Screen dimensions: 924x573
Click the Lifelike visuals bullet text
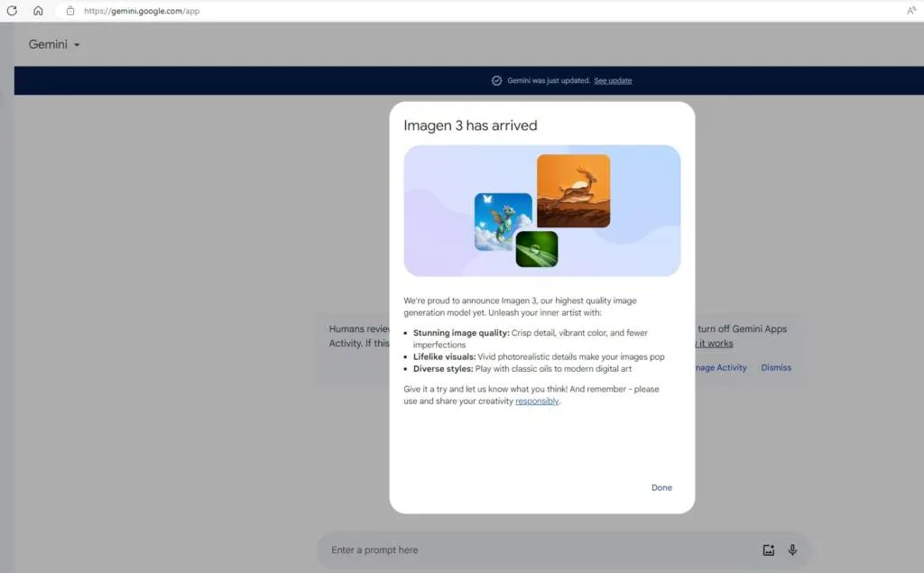point(539,356)
